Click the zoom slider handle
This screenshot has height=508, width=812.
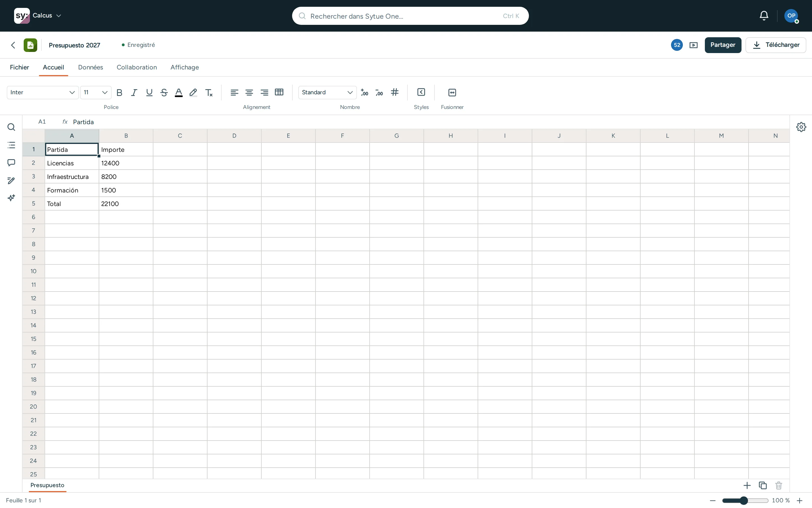point(744,501)
